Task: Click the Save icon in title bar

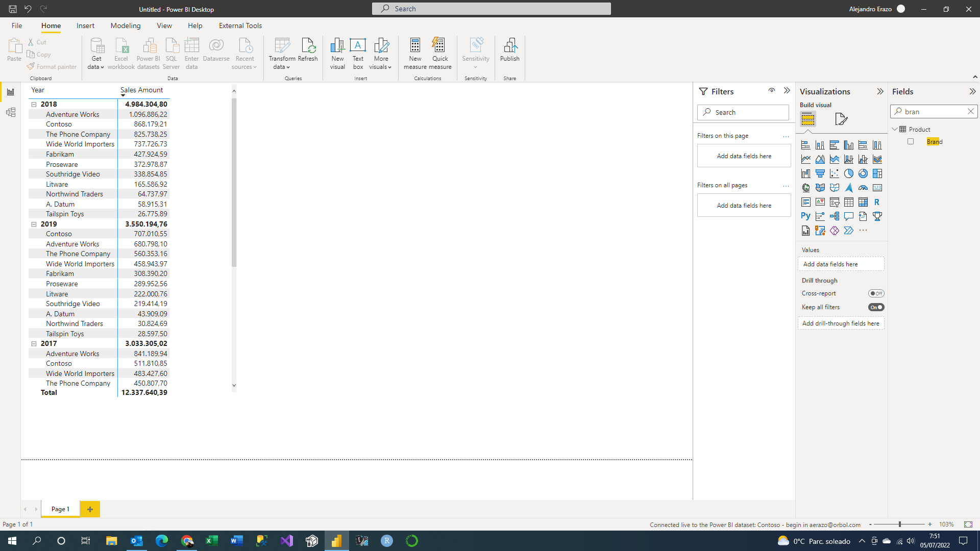Action: 13,9
